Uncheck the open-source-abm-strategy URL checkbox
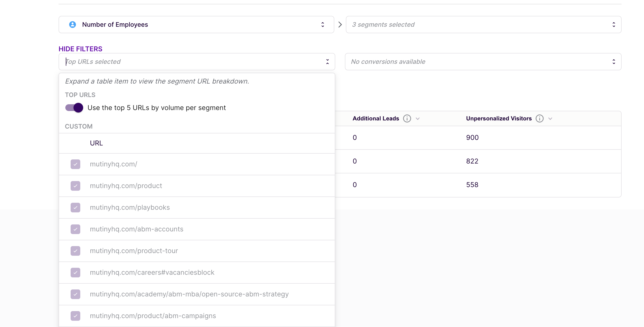Image resolution: width=644 pixels, height=327 pixels. click(x=75, y=294)
